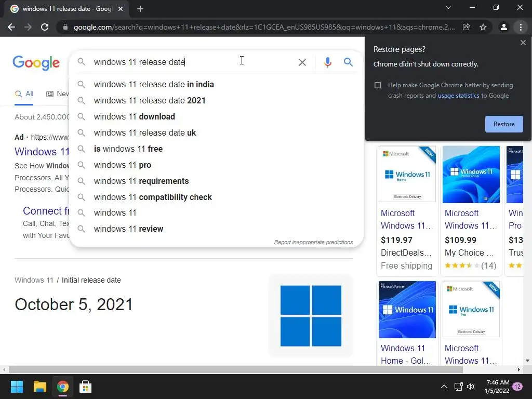The height and width of the screenshot is (399, 532).
Task: Click the blue search magnifier button
Action: (x=348, y=62)
